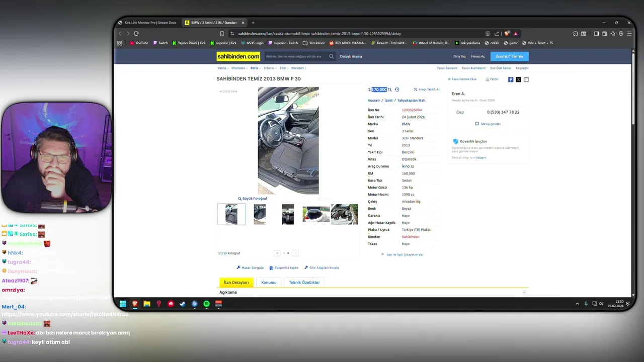Viewport: 644px width, 362px height.
Task: Click Kredi Teklifi Al
Action: [427, 89]
